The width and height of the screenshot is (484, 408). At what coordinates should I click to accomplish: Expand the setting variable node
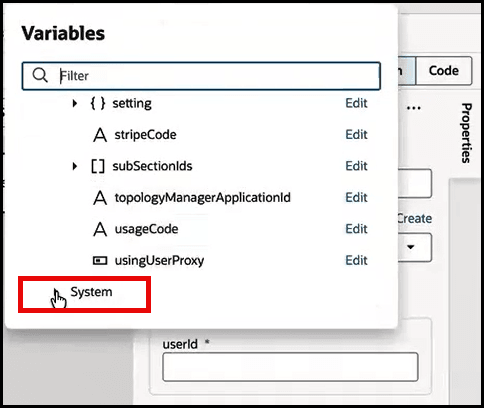pyautogui.click(x=75, y=103)
